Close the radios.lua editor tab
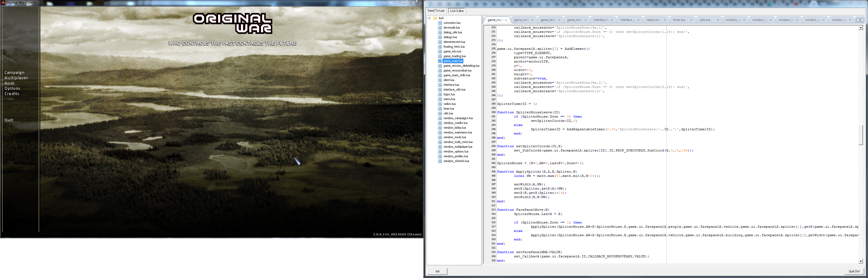The image size is (868, 278). tap(665, 20)
